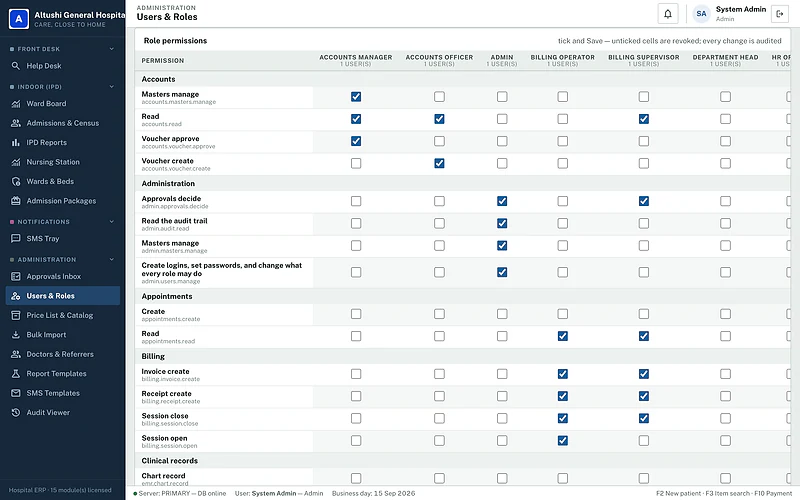Image resolution: width=800 pixels, height=500 pixels.
Task: Untick Receipt create for Billing Supervisor
Action: [643, 396]
